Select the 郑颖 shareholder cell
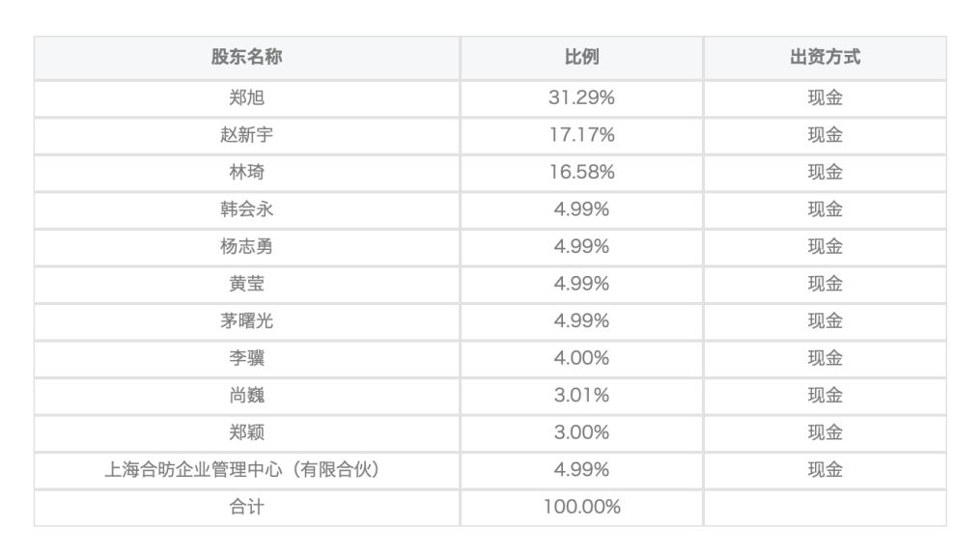The width and height of the screenshot is (980, 555). pyautogui.click(x=246, y=432)
